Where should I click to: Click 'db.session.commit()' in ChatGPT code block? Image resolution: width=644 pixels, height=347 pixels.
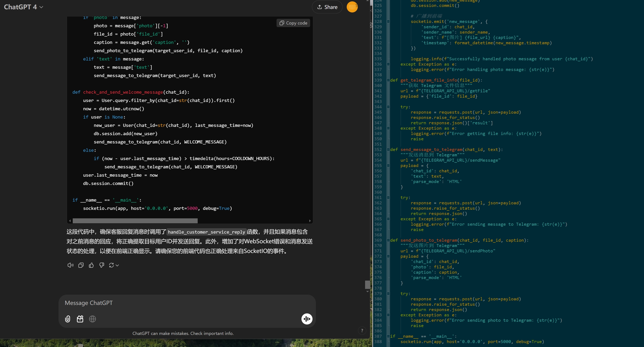pos(108,184)
